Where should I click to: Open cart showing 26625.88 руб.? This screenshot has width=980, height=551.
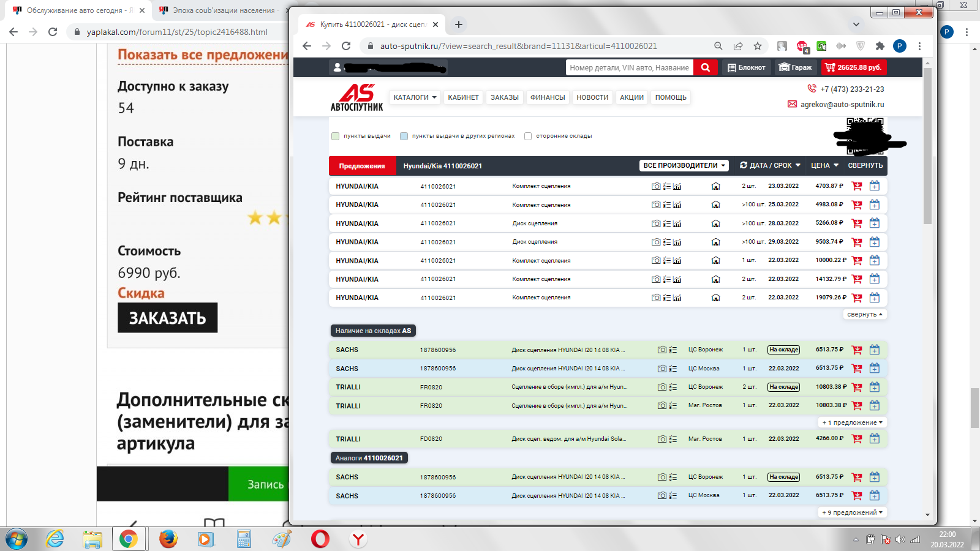tap(853, 67)
